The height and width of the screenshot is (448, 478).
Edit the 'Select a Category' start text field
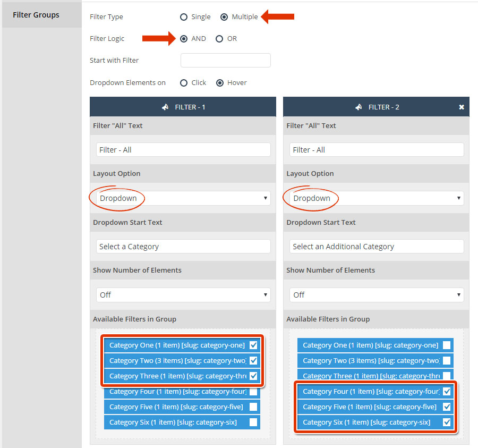[x=183, y=247]
